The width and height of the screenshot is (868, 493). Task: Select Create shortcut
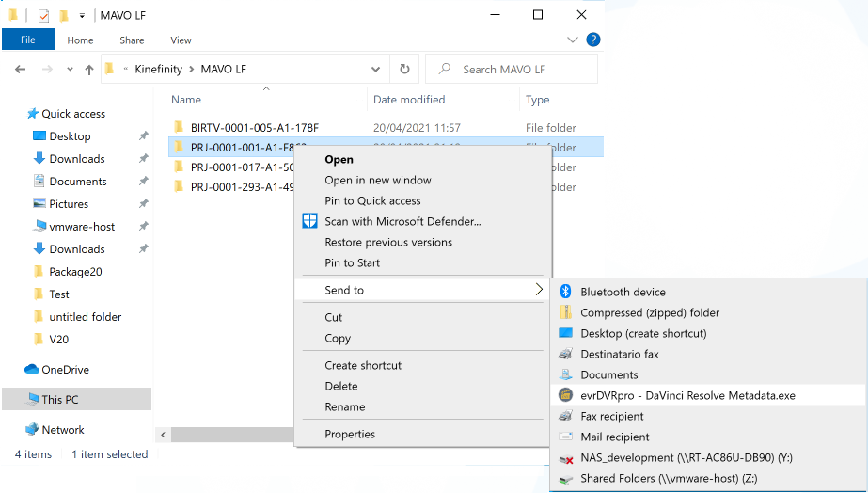pos(423,365)
